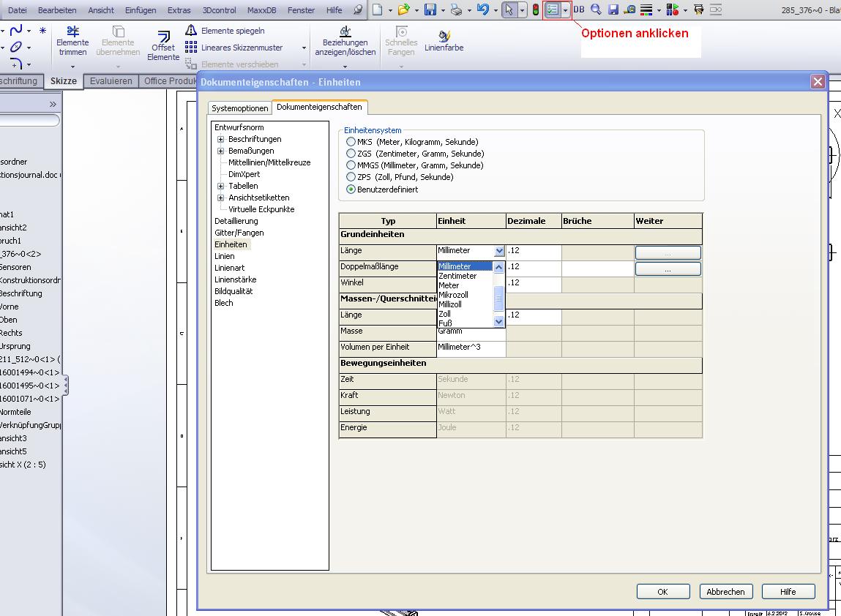Click Elemente trimmen tool
Screen dimensions: 841x616
click(x=73, y=41)
